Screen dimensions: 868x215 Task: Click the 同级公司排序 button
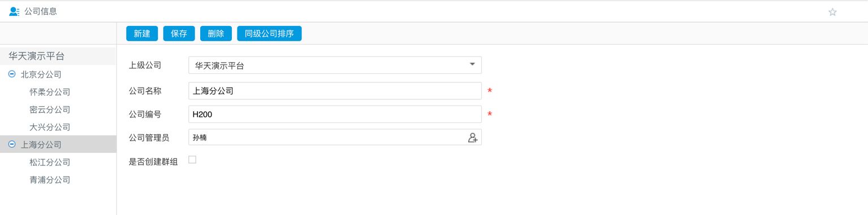point(269,33)
